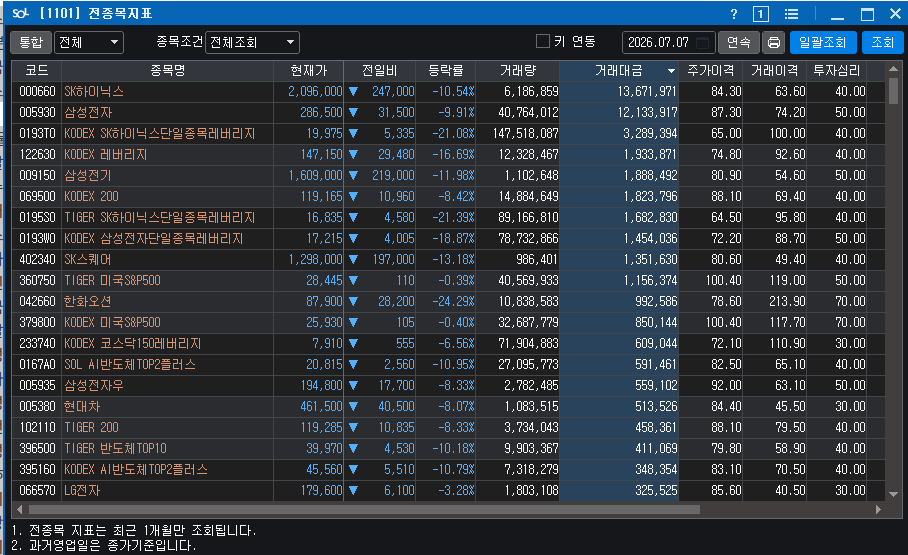This screenshot has width=908, height=555.
Task: Click the change rate -24.29%
Action: (x=453, y=301)
